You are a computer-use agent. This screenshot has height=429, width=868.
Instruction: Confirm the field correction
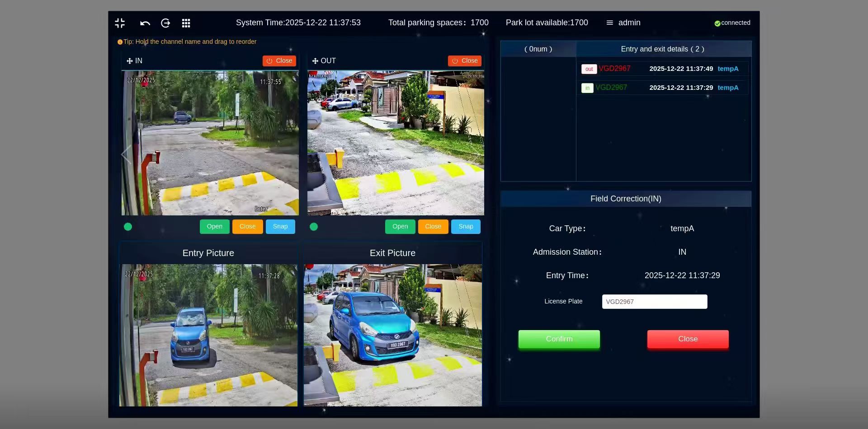(x=559, y=339)
